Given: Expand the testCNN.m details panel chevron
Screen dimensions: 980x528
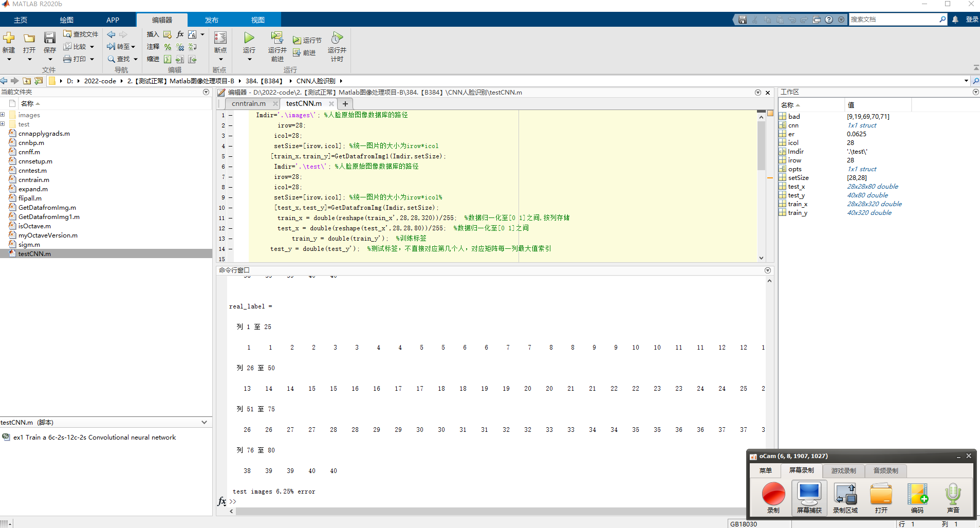Looking at the screenshot, I should tap(205, 423).
